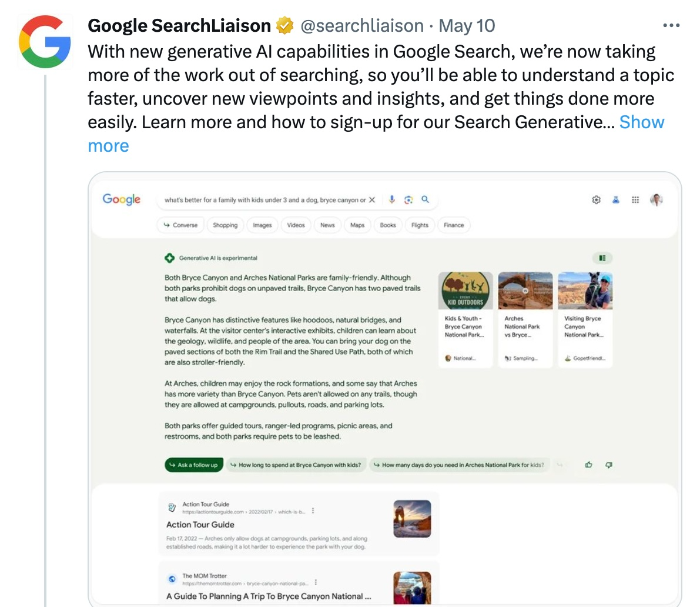
Task: Toggle the AI answer layout view button
Action: coord(602,258)
